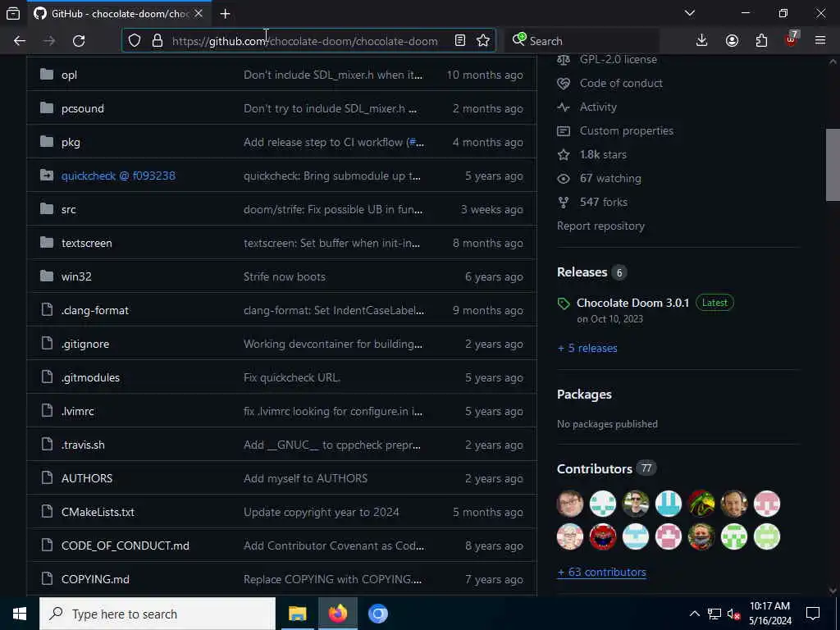Show the + 63 contributors link
This screenshot has width=840, height=630.
tap(601, 572)
